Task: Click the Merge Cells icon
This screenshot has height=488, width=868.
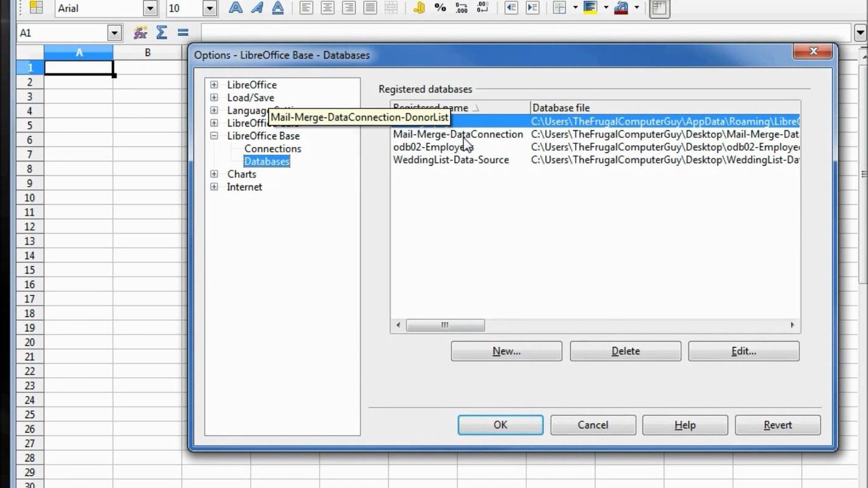Action: click(391, 8)
